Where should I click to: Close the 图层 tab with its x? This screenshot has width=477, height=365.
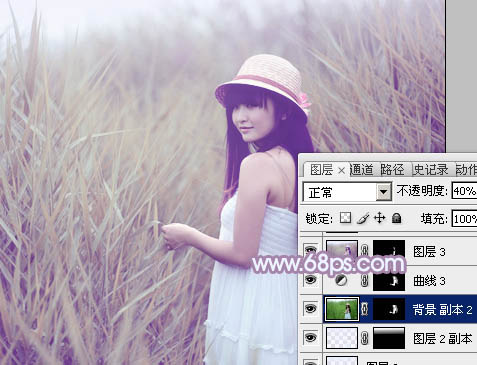click(341, 171)
